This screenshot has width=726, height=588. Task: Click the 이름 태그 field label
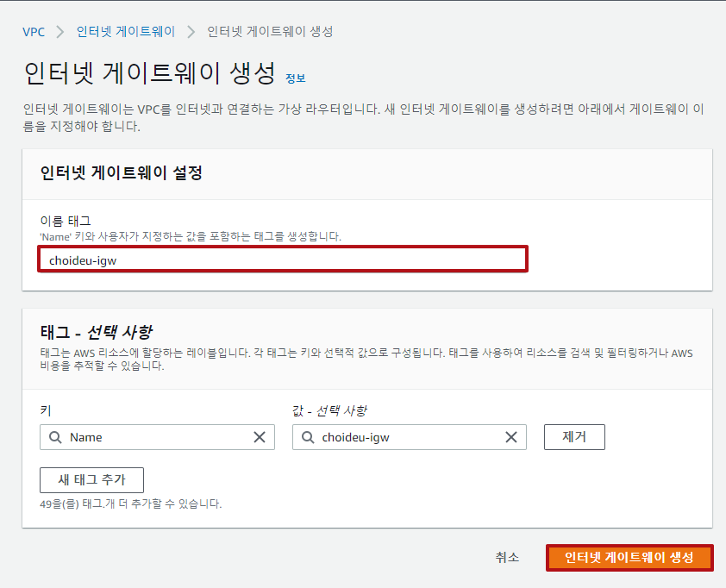[x=66, y=221]
